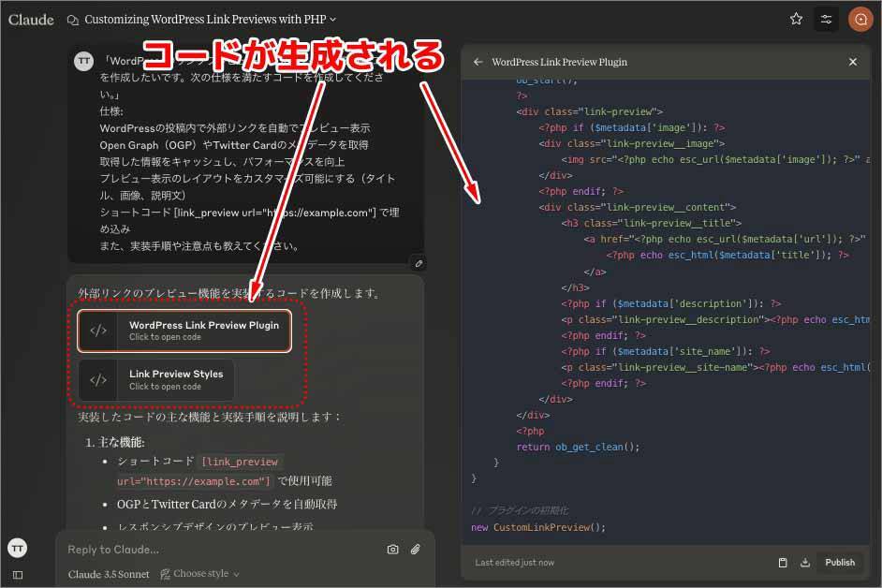Open the orange profile avatar top right
Viewport: 882px width, 588px height.
tap(860, 19)
